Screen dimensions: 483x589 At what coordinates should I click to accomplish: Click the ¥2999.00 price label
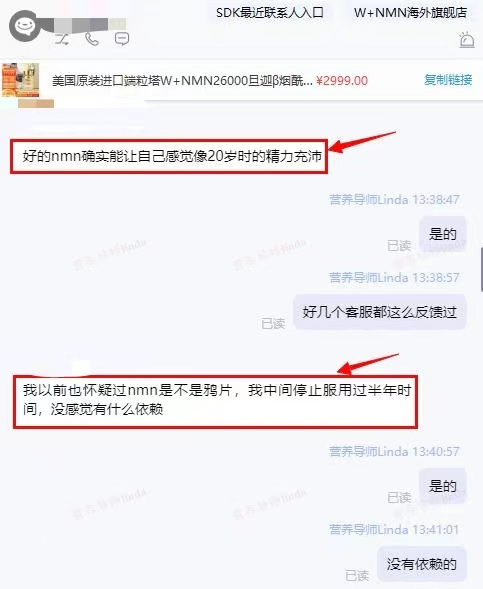[342, 81]
